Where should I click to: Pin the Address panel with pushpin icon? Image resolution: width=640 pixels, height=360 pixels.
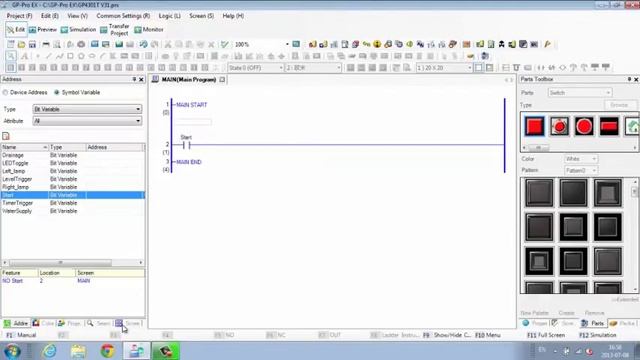click(134, 79)
